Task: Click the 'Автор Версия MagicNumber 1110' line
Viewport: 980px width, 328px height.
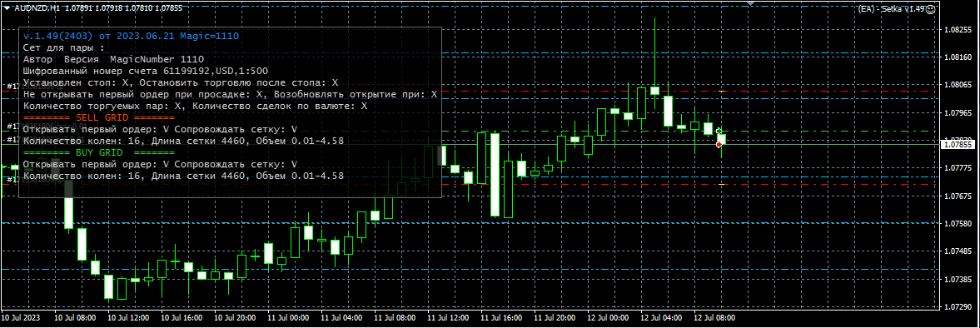Action: [113, 59]
